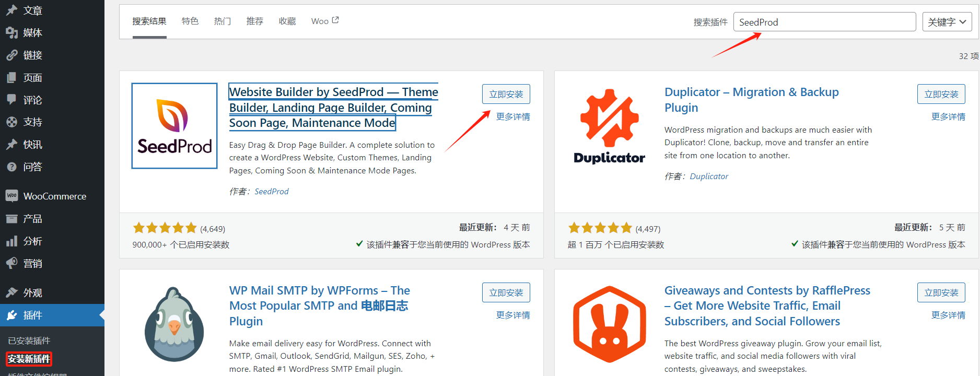Go to 安装新插件 submenu

(x=29, y=359)
